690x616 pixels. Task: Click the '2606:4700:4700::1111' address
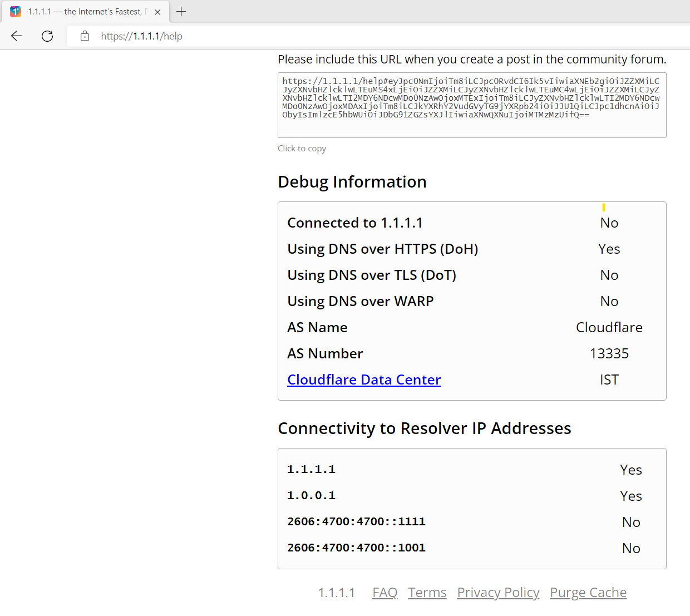pyautogui.click(x=356, y=521)
